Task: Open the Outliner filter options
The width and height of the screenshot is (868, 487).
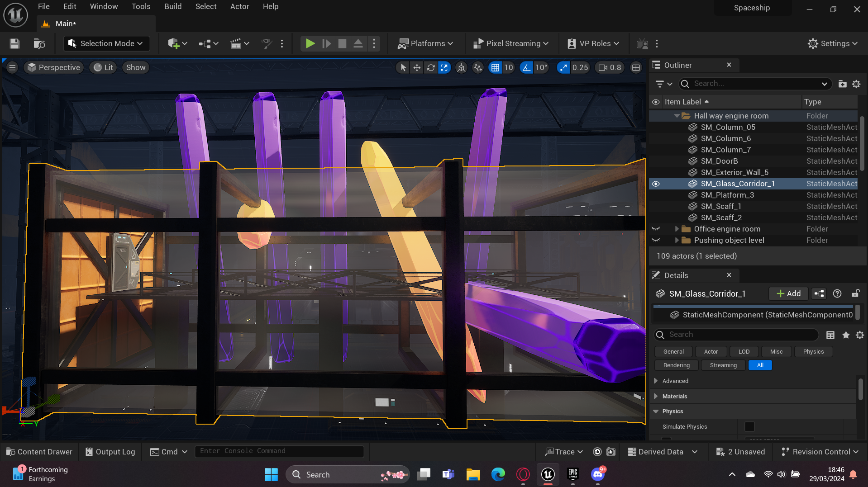Action: [x=664, y=84]
